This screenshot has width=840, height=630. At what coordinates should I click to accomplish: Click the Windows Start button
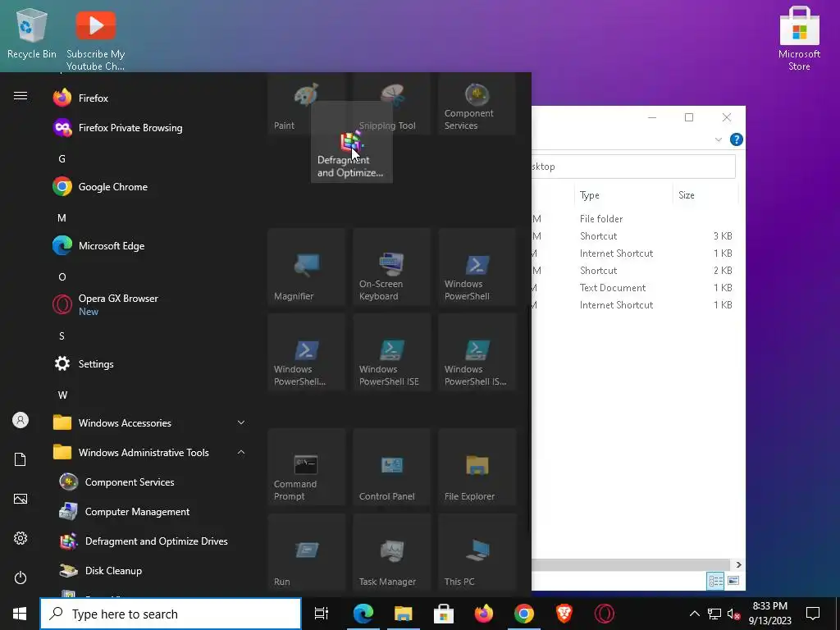click(20, 614)
